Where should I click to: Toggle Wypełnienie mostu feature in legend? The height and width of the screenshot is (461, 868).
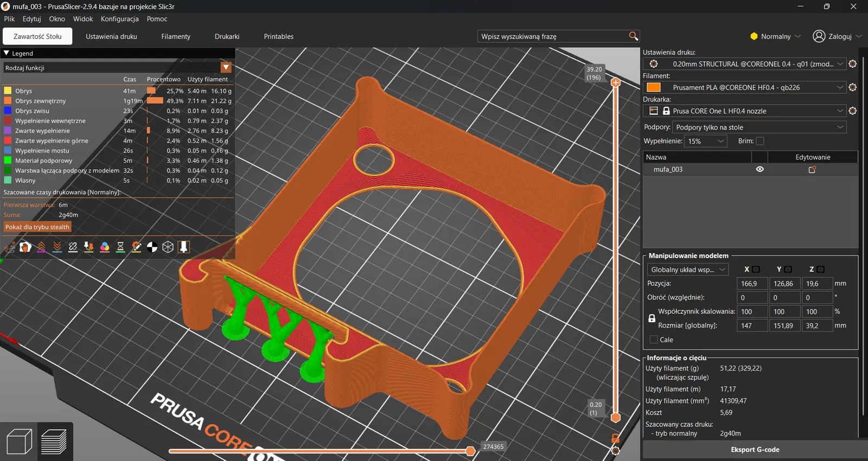[118, 151]
